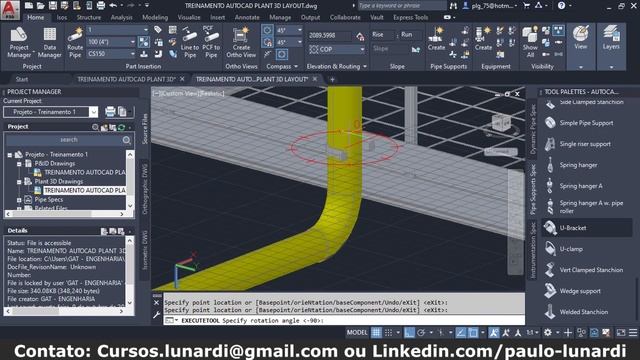Click the ViewCube in the viewport

[501, 122]
